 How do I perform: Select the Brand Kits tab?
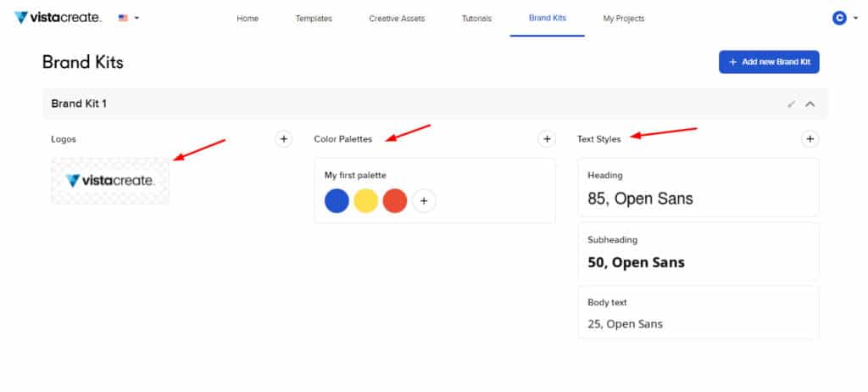[x=548, y=18]
